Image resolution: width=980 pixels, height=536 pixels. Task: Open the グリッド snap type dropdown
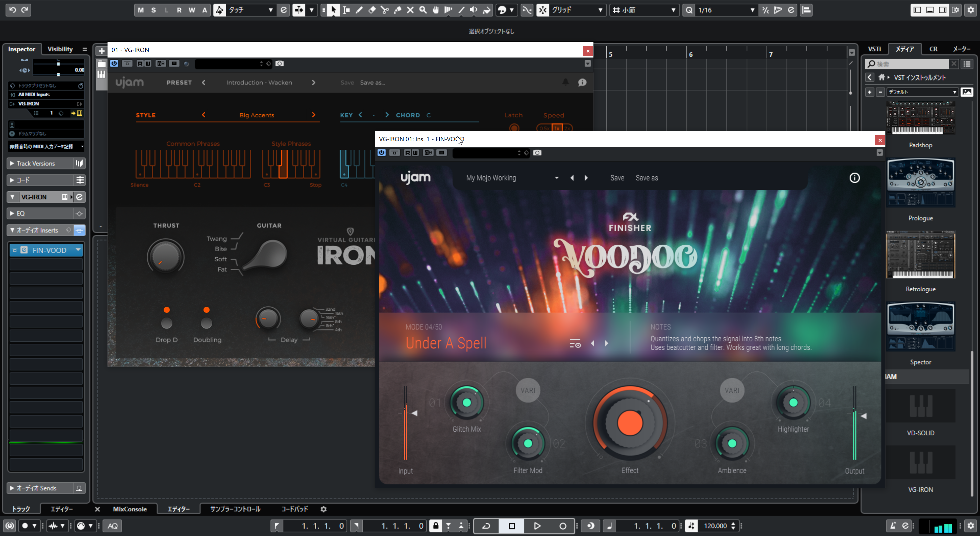[577, 10]
